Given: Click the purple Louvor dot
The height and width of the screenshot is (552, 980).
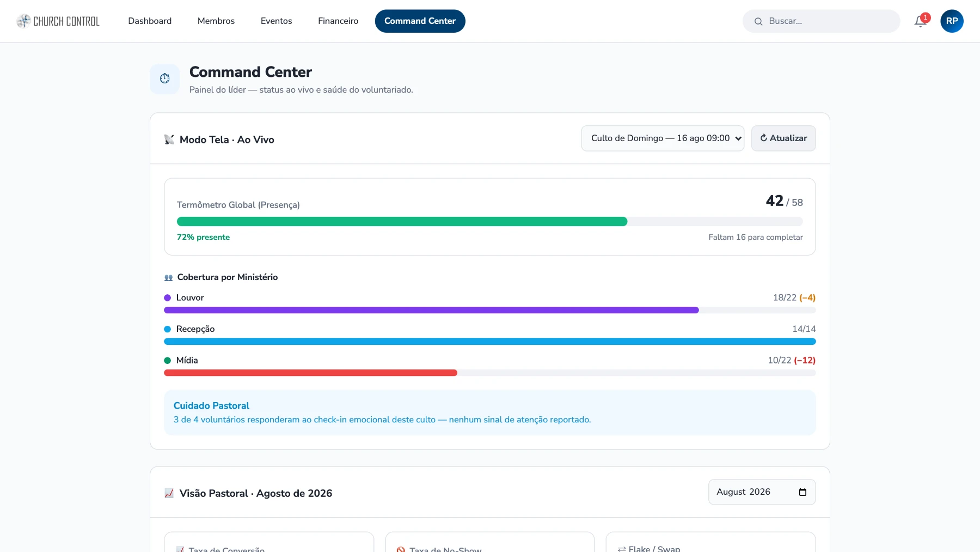Looking at the screenshot, I should [168, 298].
